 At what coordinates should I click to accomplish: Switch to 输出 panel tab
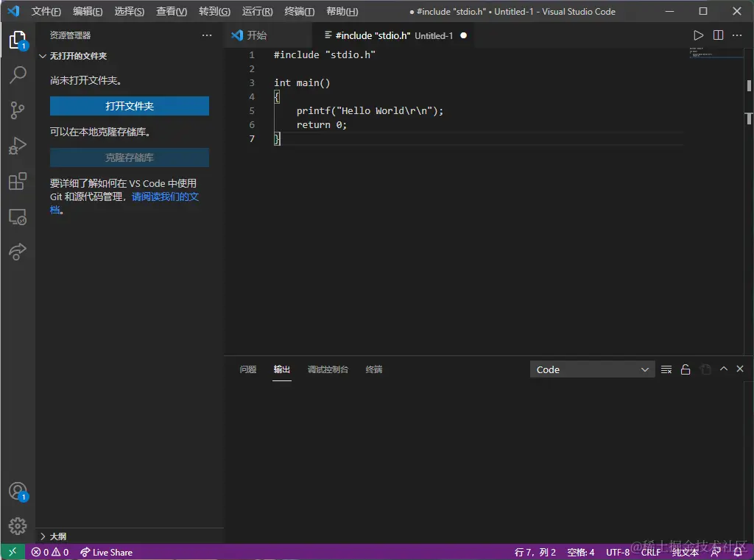(282, 369)
